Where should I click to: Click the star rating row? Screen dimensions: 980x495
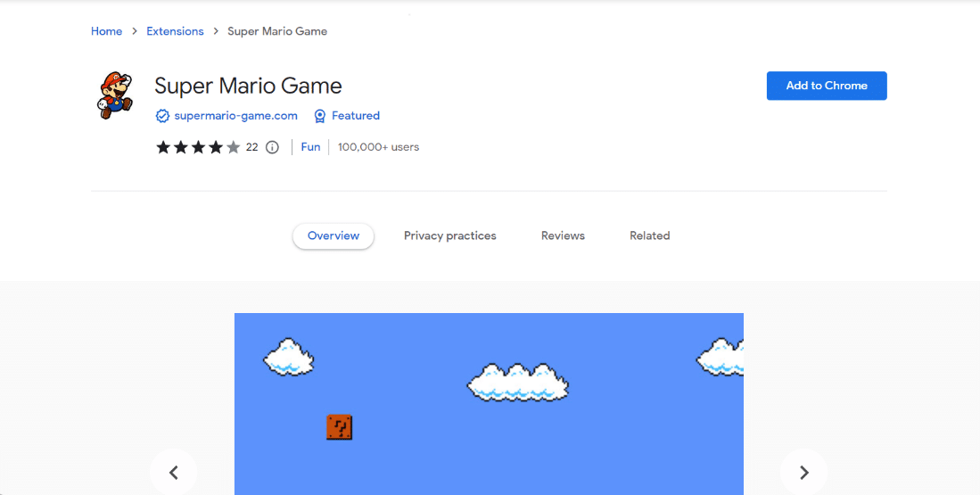(198, 147)
